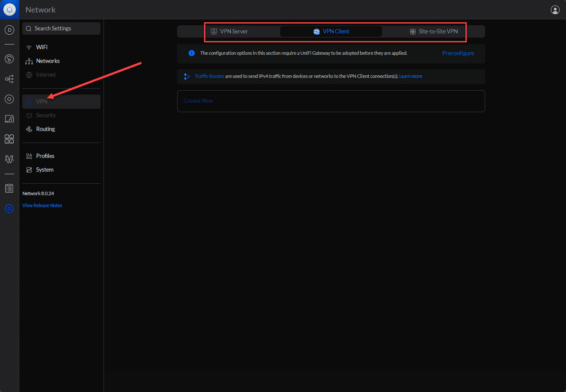Open the System Log clipboard icon
This screenshot has height=392, width=566.
click(9, 188)
